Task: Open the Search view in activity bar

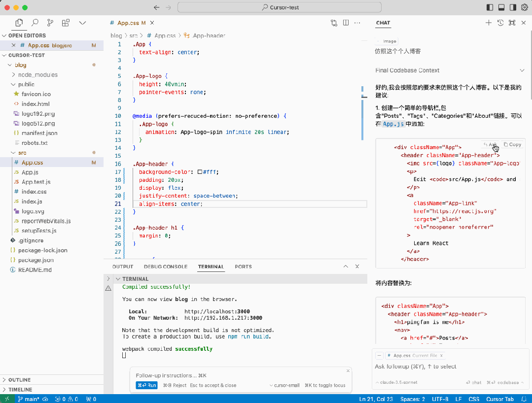Action: [35, 23]
